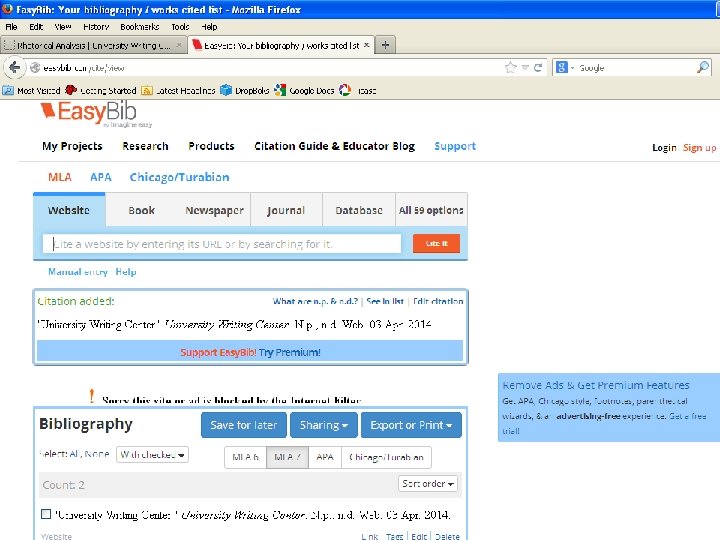Click the browser back arrow button
Viewport: 720px width, 540px height.
tap(15, 68)
